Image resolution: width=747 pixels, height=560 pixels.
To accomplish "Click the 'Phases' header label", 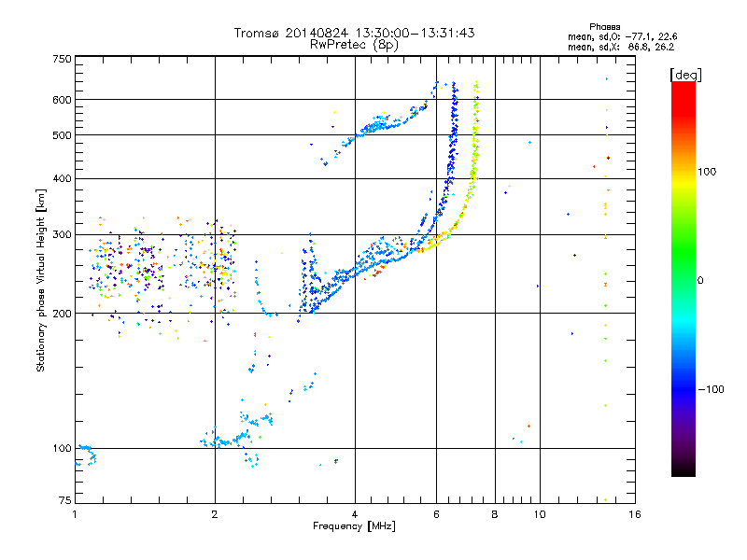I will 604,27.
